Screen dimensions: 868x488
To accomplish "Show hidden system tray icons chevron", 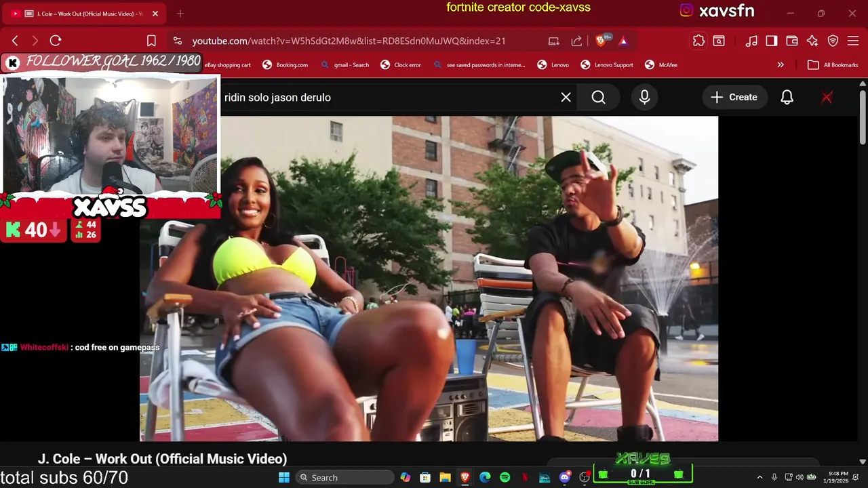I will 759,478.
